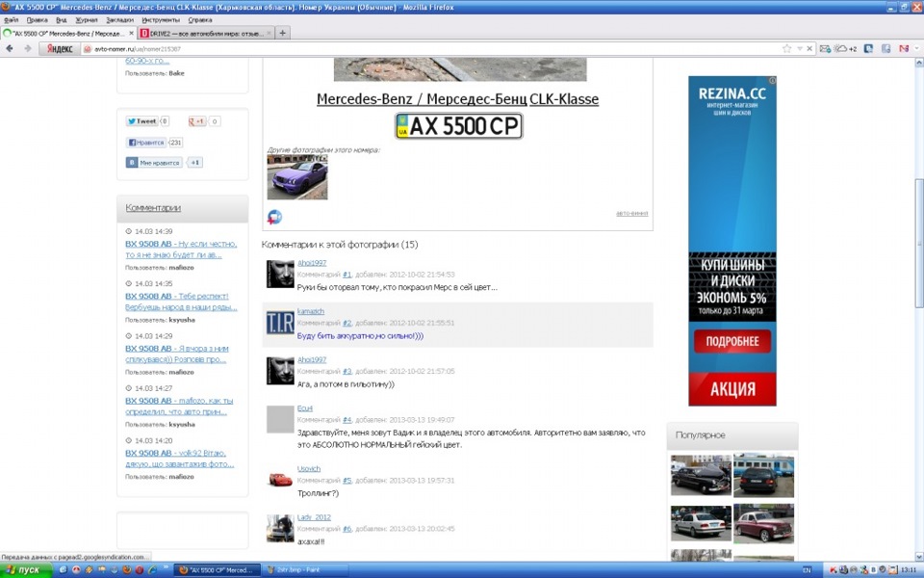The width and height of the screenshot is (924, 578).
Task: Open the авто-винил link
Action: coord(631,213)
